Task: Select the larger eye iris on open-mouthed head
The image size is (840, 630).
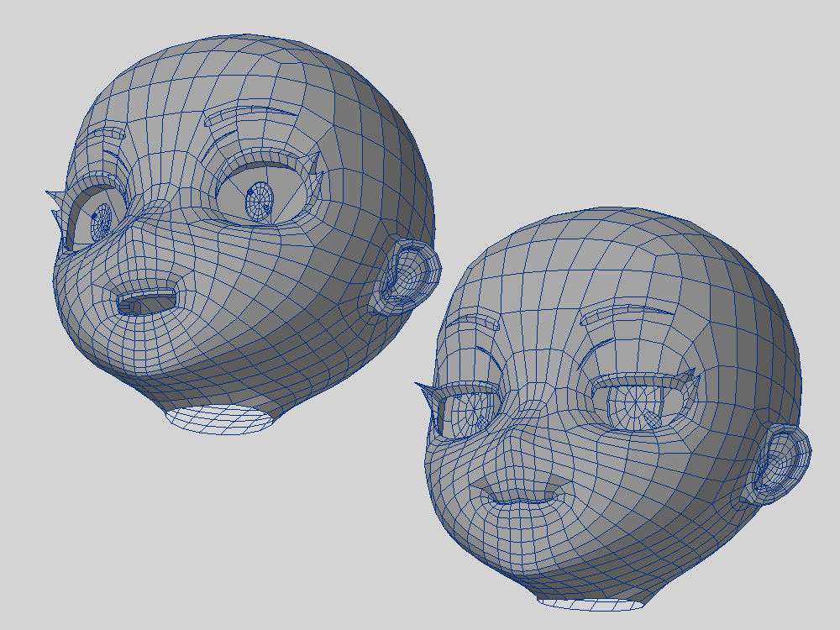Action: pos(260,202)
